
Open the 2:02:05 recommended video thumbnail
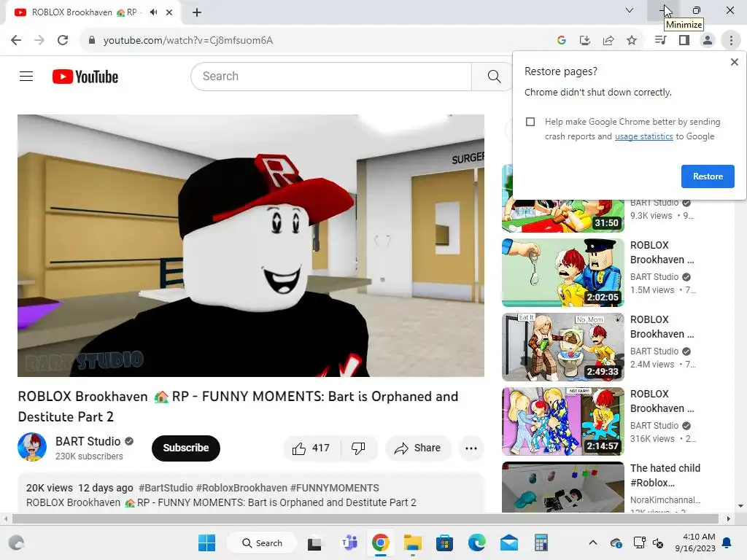tap(562, 273)
